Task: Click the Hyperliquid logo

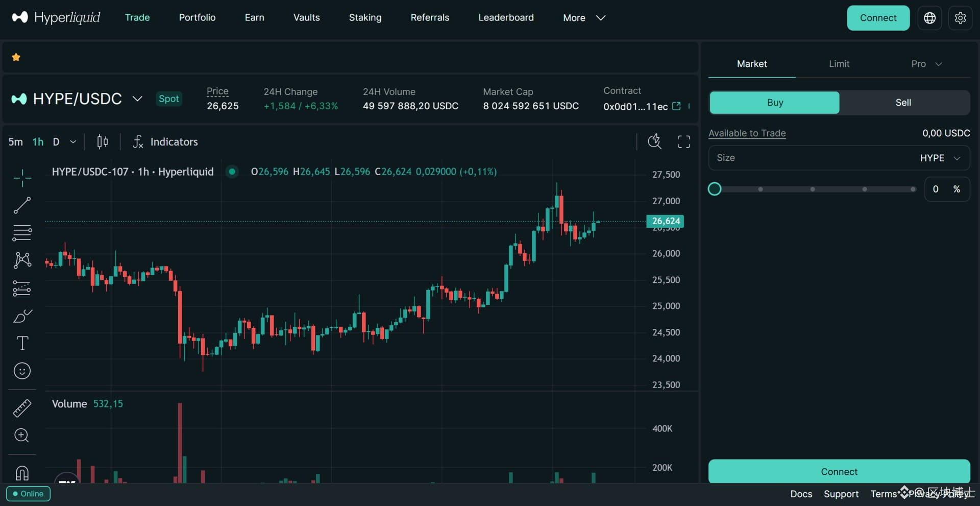Action: pyautogui.click(x=56, y=17)
